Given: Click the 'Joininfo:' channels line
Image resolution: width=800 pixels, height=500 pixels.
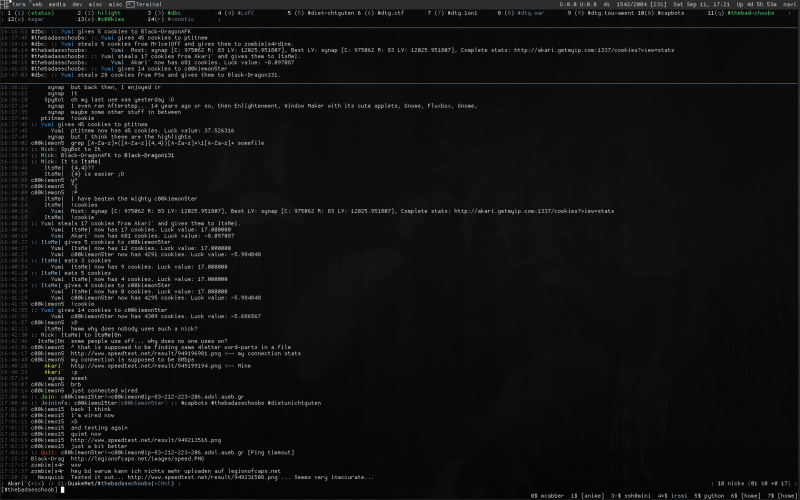Looking at the screenshot, I should [176, 403].
